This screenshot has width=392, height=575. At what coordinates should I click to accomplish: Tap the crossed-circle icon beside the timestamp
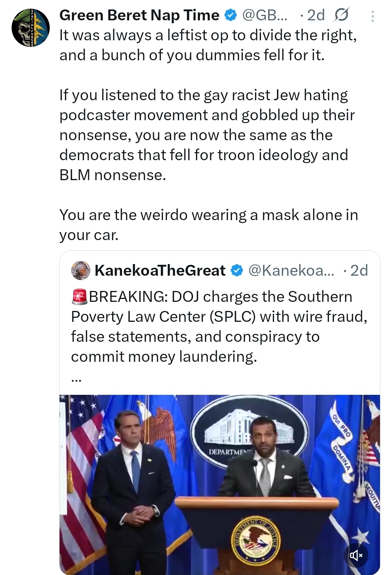(x=341, y=15)
